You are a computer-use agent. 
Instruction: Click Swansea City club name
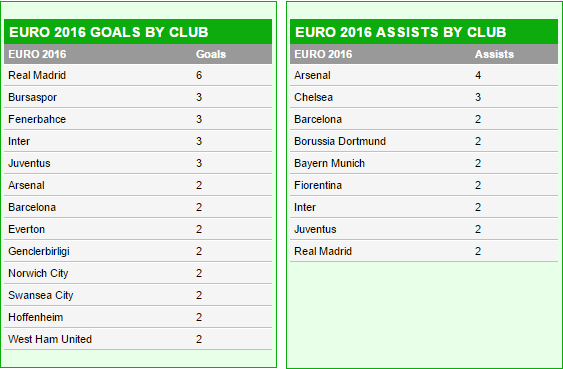pyautogui.click(x=41, y=295)
